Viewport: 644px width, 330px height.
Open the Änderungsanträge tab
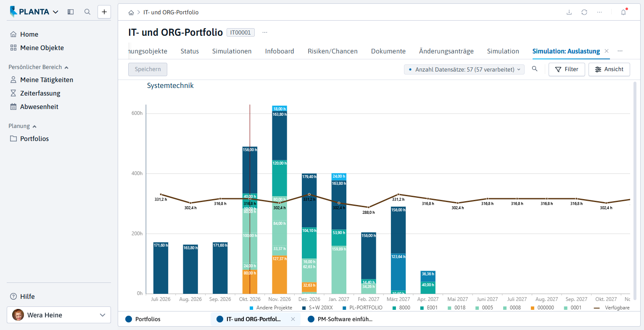click(446, 51)
